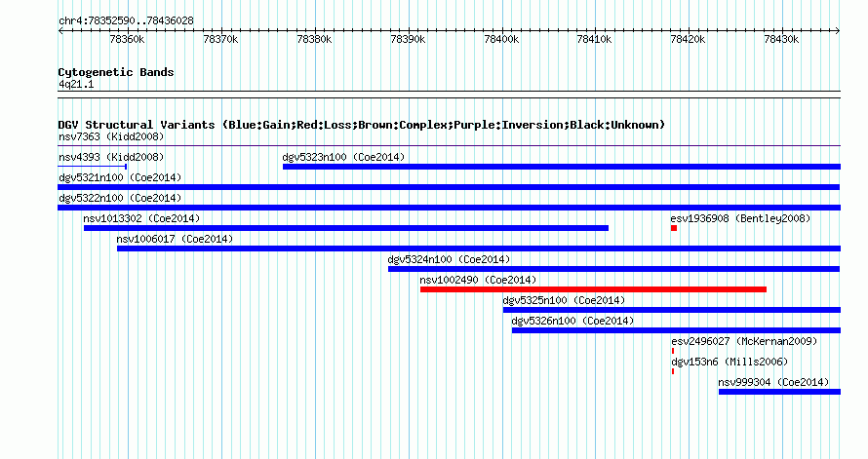The width and height of the screenshot is (868, 459).
Task: Select the nsv999304 (Coe2014) label
Action: tap(774, 382)
